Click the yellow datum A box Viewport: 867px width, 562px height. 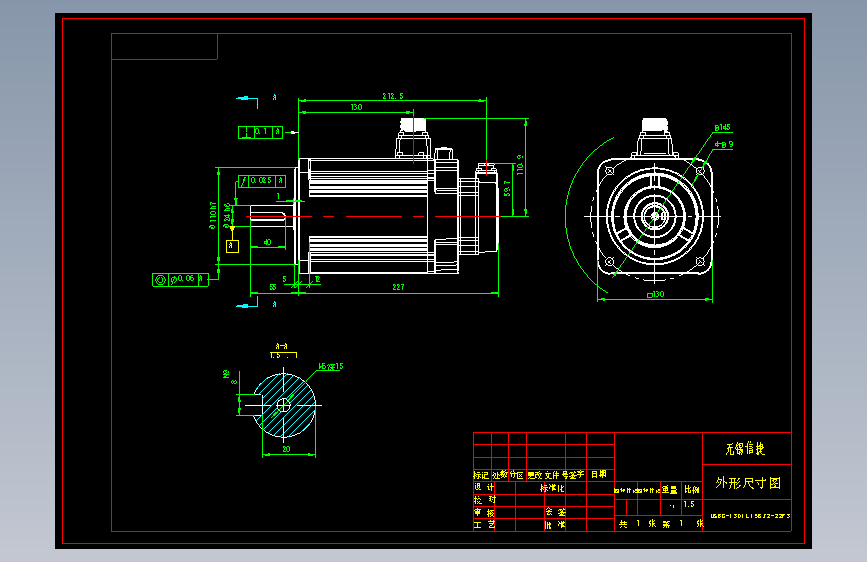tap(232, 246)
